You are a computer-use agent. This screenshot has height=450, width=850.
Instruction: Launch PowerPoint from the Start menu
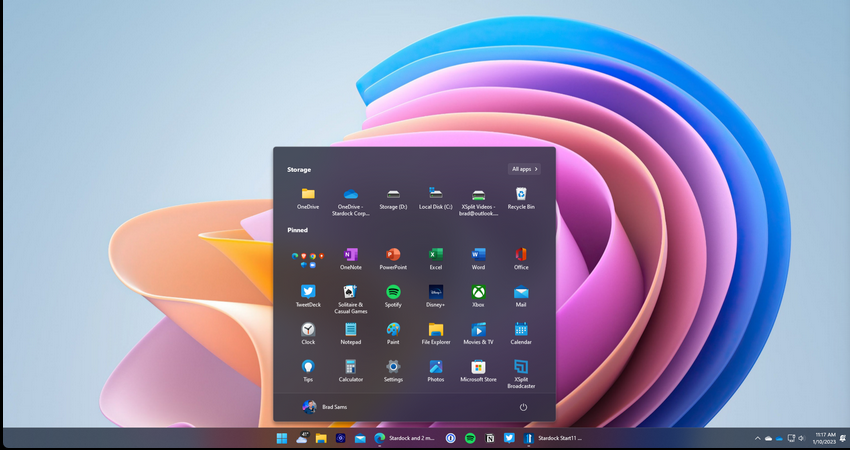(x=393, y=256)
